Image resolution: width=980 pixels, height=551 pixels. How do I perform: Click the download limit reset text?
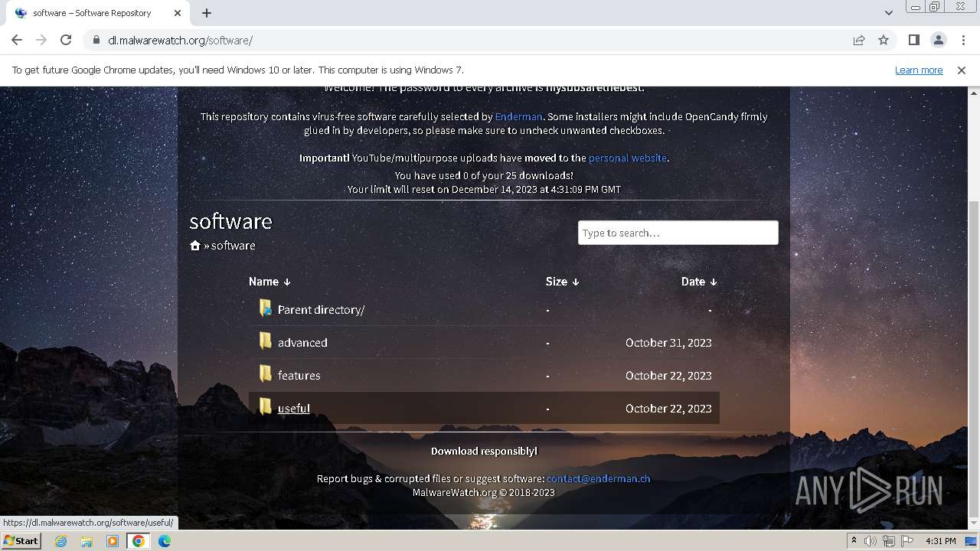pos(484,189)
